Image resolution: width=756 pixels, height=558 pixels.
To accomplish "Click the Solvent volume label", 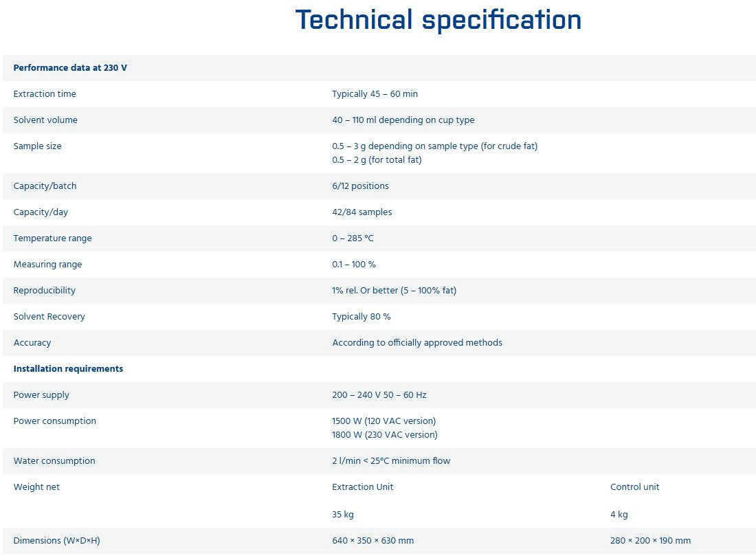I will [45, 120].
